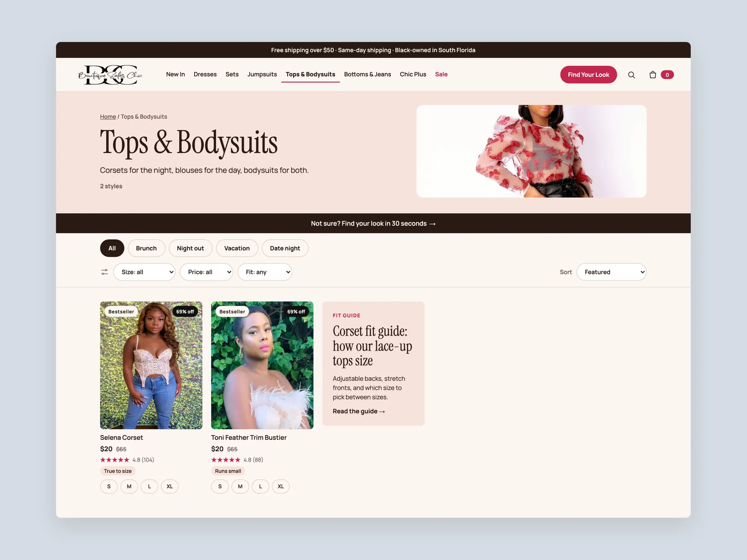
Task: Open the Tops & Bodysuits nav item
Action: pos(310,74)
